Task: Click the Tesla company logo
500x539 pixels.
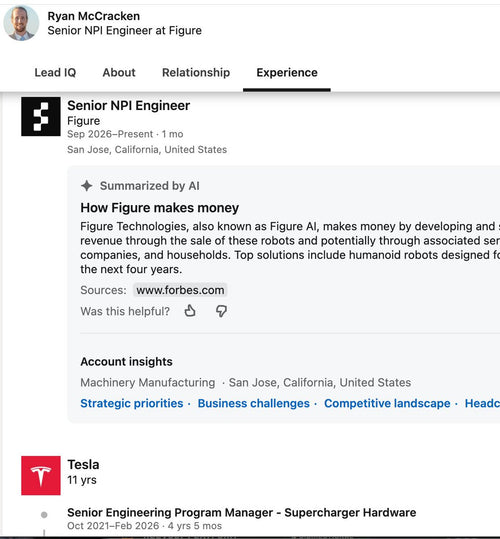Action: point(41,475)
